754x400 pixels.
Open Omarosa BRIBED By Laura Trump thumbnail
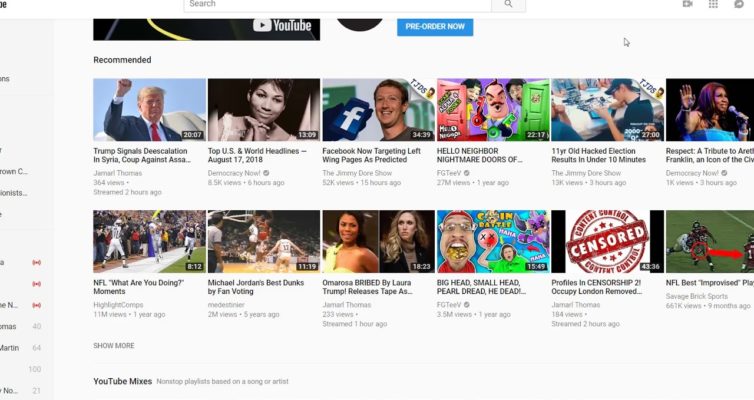point(378,241)
